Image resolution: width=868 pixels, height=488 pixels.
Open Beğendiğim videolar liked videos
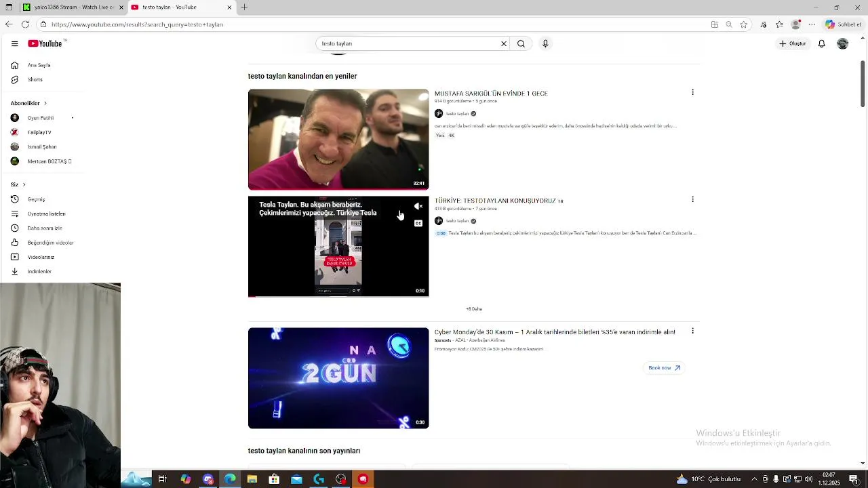50,243
